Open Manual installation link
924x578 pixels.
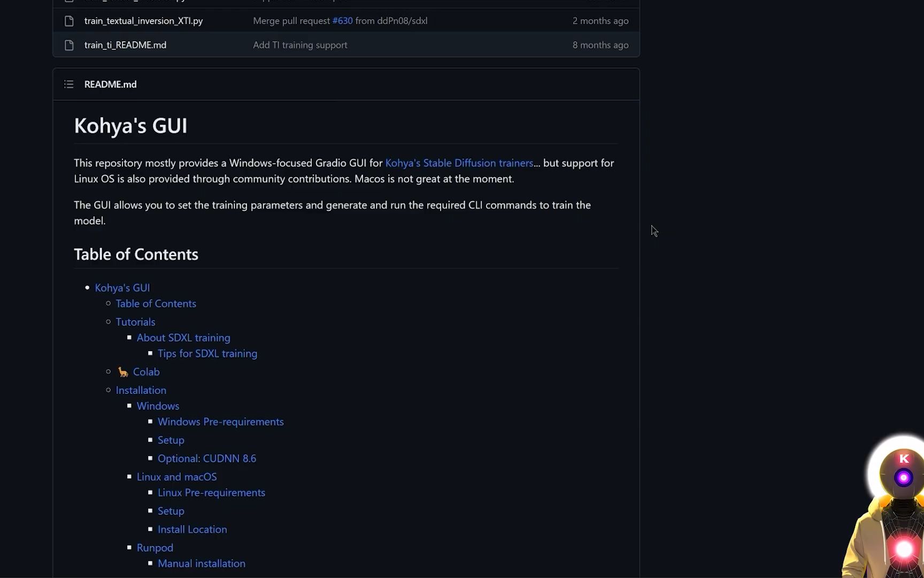tap(202, 564)
